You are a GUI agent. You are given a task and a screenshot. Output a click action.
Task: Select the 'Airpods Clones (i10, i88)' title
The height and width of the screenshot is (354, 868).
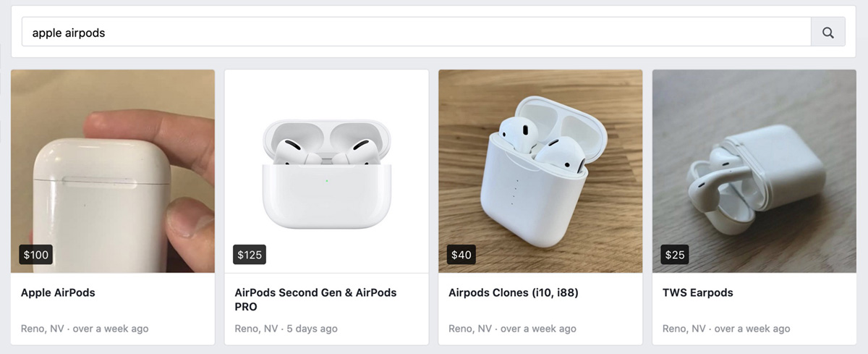[514, 293]
